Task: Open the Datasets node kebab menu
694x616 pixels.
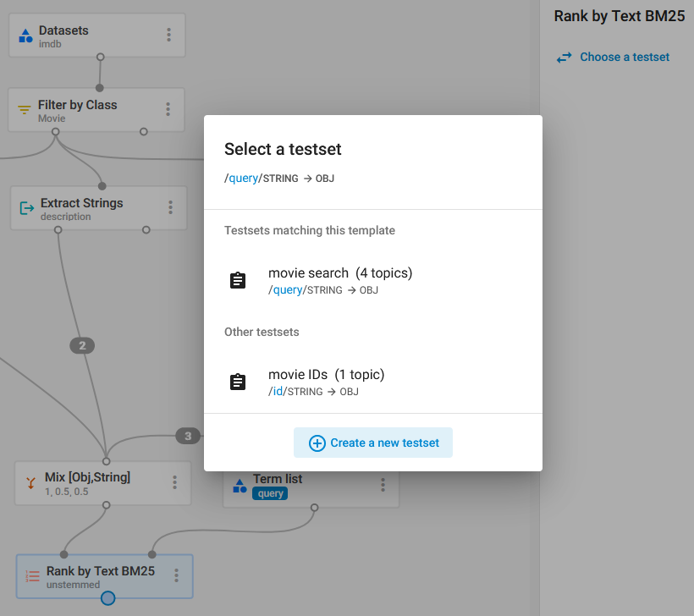Action: click(168, 35)
